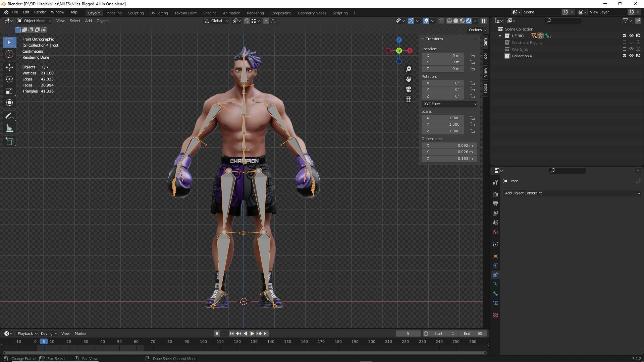
Task: Expand UE RIG collection tree
Action: [500, 36]
